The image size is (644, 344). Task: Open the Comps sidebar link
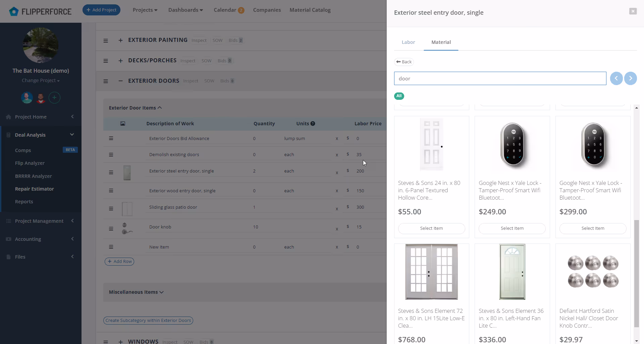(23, 150)
